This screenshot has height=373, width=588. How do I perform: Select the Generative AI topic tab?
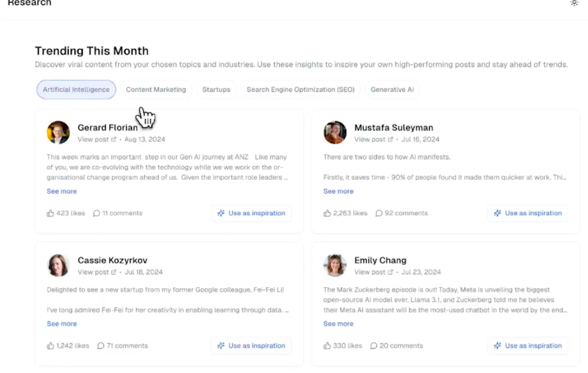pos(392,89)
